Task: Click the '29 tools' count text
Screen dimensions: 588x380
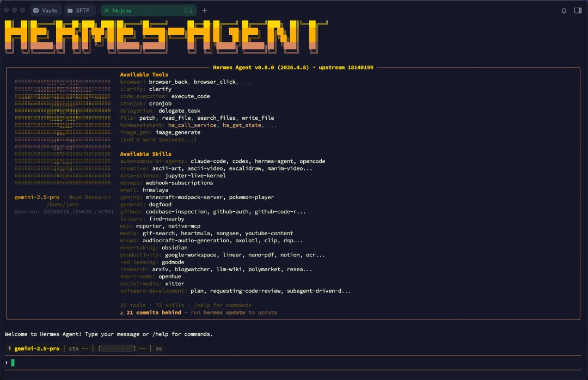Action: point(133,305)
